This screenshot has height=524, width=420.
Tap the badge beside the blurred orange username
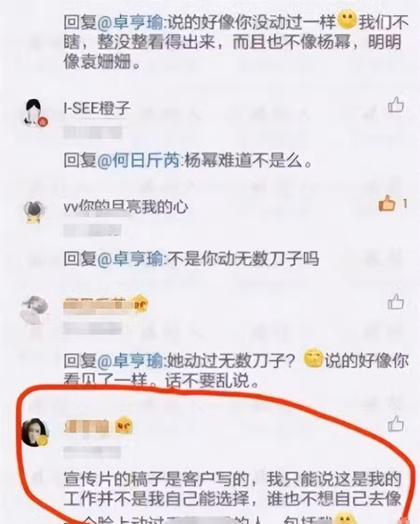(x=140, y=304)
